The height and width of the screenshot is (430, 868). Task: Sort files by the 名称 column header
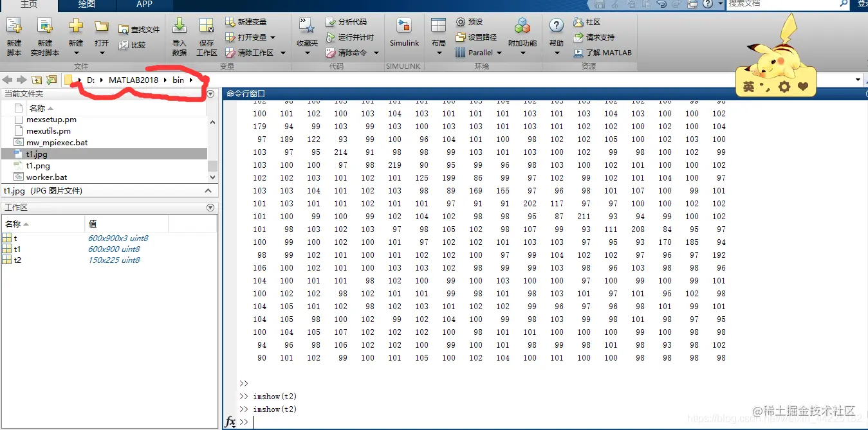(116, 108)
